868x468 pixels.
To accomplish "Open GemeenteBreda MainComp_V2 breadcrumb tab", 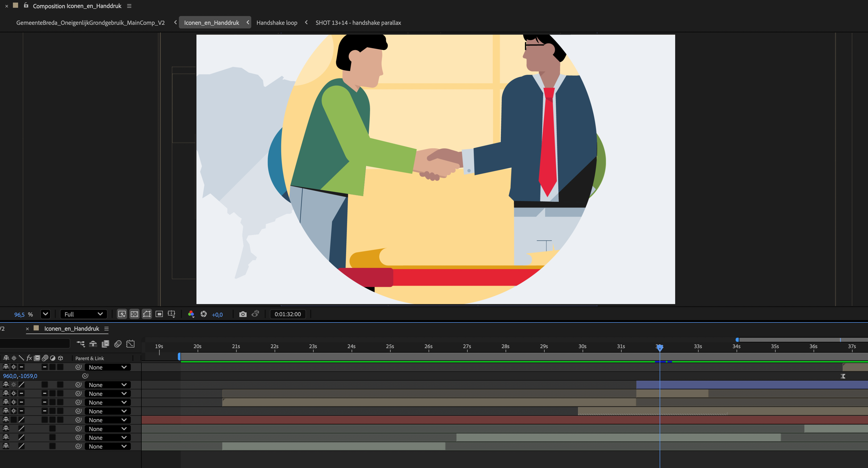I will point(90,22).
